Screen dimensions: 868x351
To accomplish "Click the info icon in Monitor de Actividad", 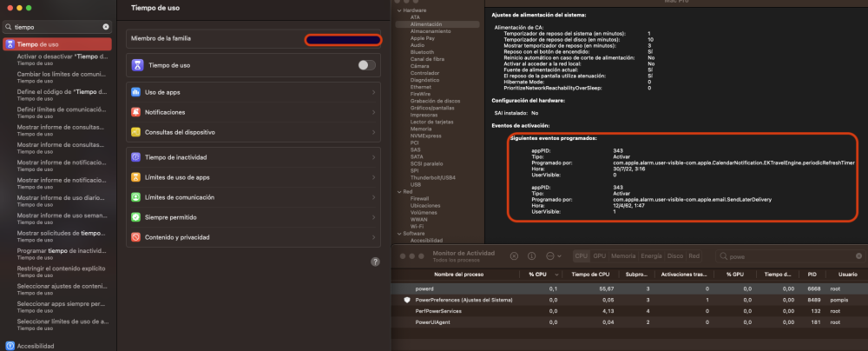I will click(532, 256).
